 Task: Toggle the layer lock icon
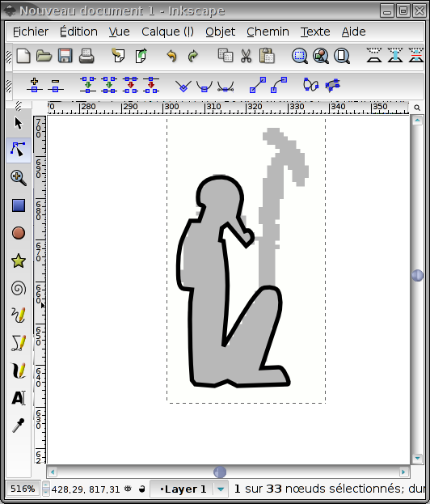(141, 489)
